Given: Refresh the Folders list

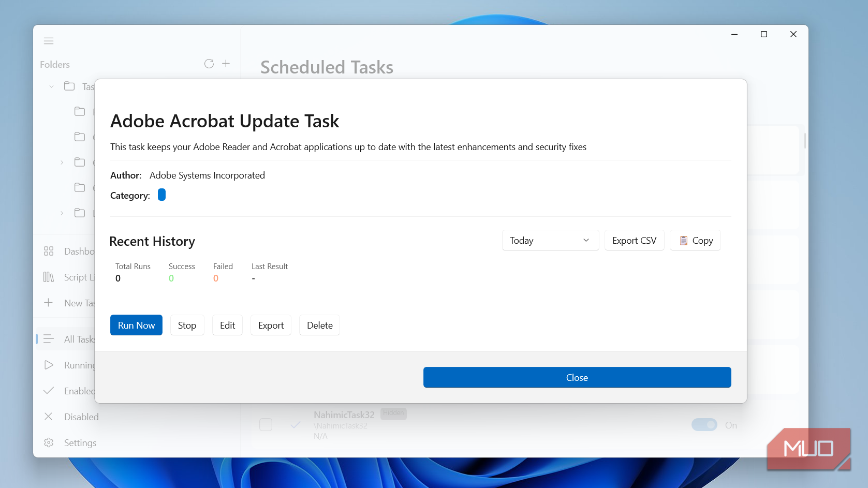Looking at the screenshot, I should click(x=209, y=64).
